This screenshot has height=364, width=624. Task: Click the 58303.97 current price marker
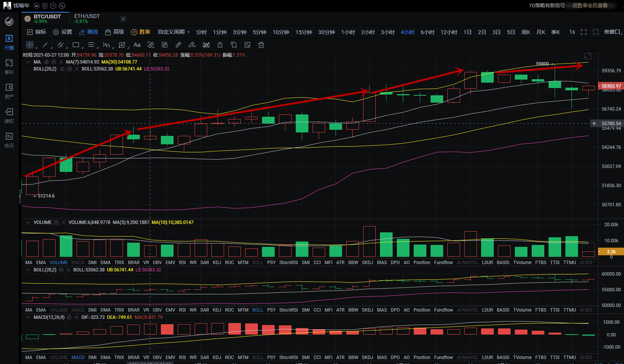(x=611, y=86)
